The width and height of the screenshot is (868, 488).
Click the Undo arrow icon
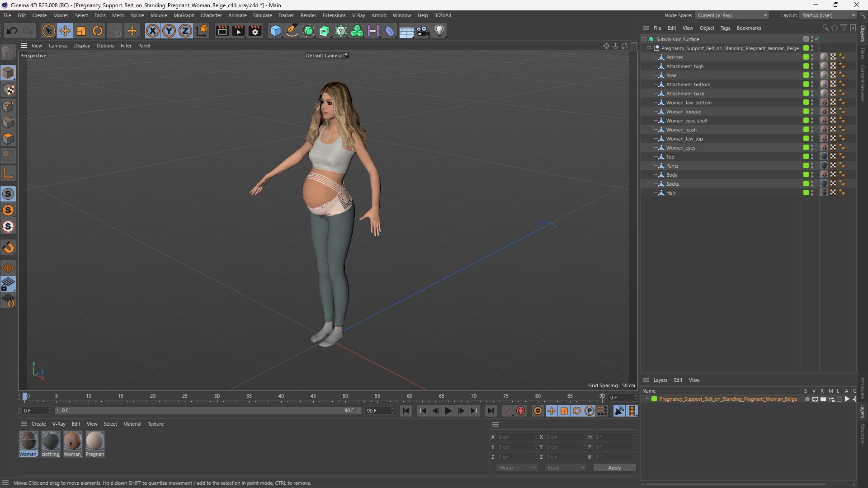12,31
